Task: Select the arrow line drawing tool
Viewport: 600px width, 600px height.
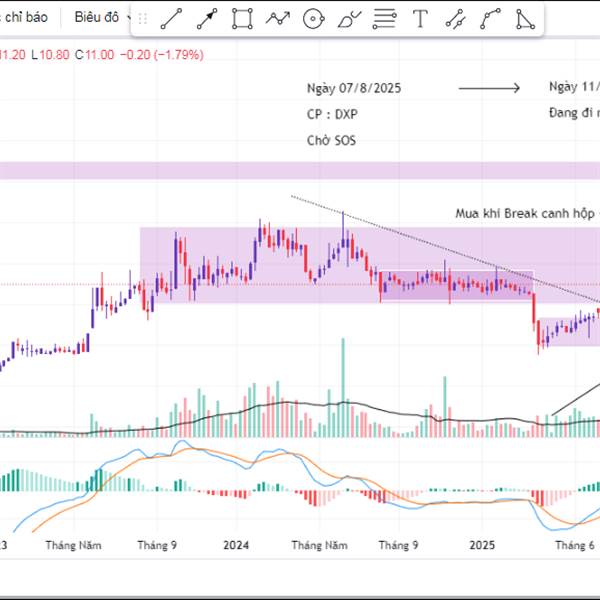Action: click(x=207, y=18)
